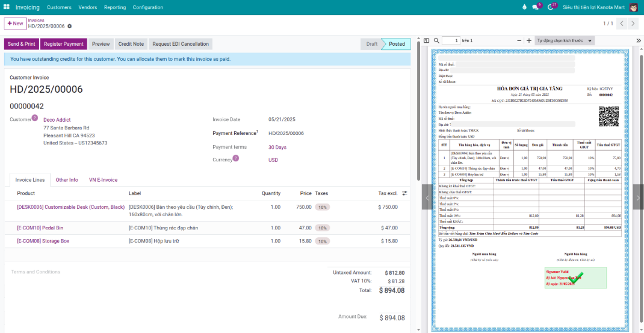Screen dimensions: 644x333
Task: Open Customers menu
Action: pos(59,7)
